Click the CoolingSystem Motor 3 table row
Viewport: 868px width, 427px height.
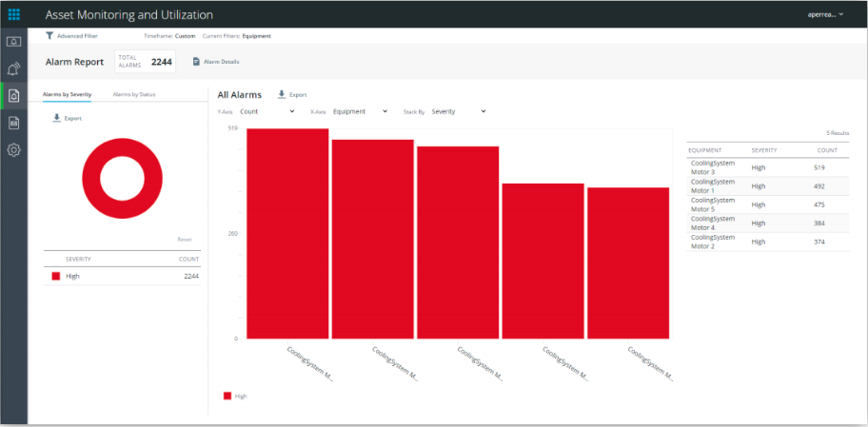pyautogui.click(x=767, y=167)
